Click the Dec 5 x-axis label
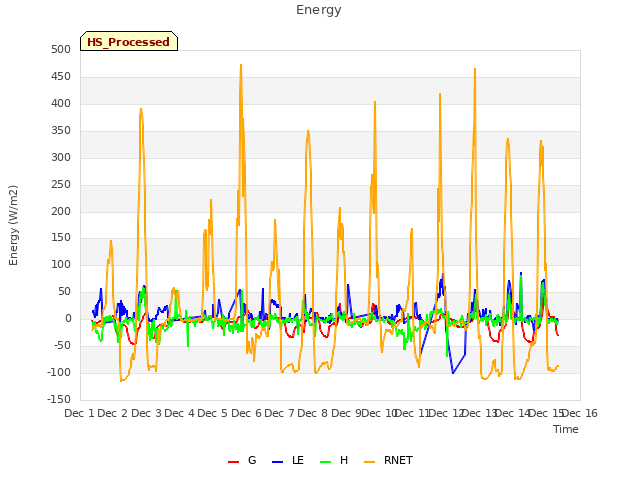 pos(212,413)
